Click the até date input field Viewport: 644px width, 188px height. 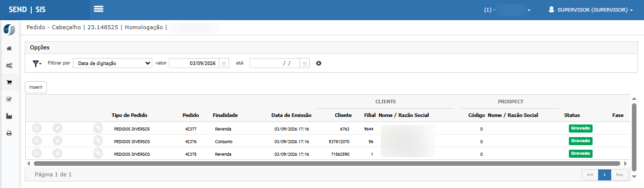[275, 64]
